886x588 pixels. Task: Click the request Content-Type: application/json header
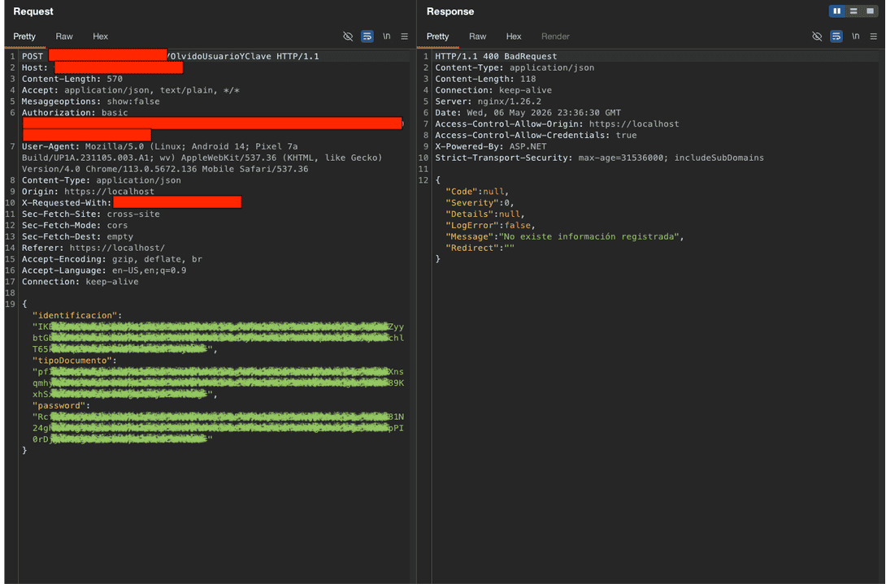click(x=101, y=180)
